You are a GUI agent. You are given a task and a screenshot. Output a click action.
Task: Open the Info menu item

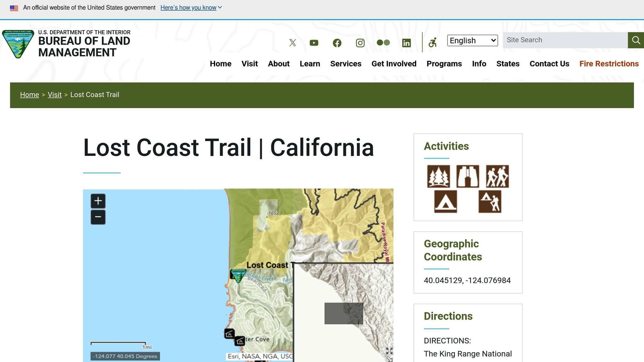479,64
